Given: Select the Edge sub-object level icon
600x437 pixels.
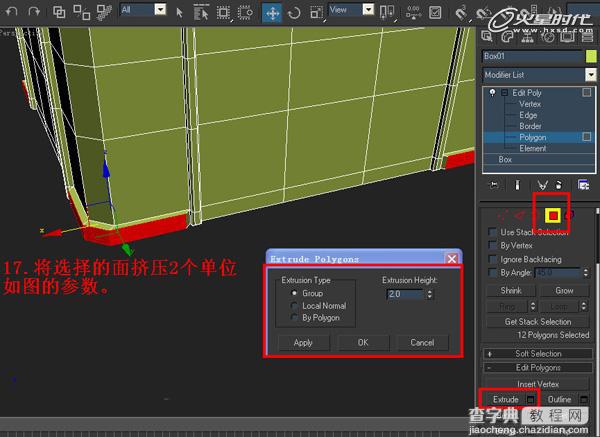Looking at the screenshot, I should pyautogui.click(x=520, y=216).
